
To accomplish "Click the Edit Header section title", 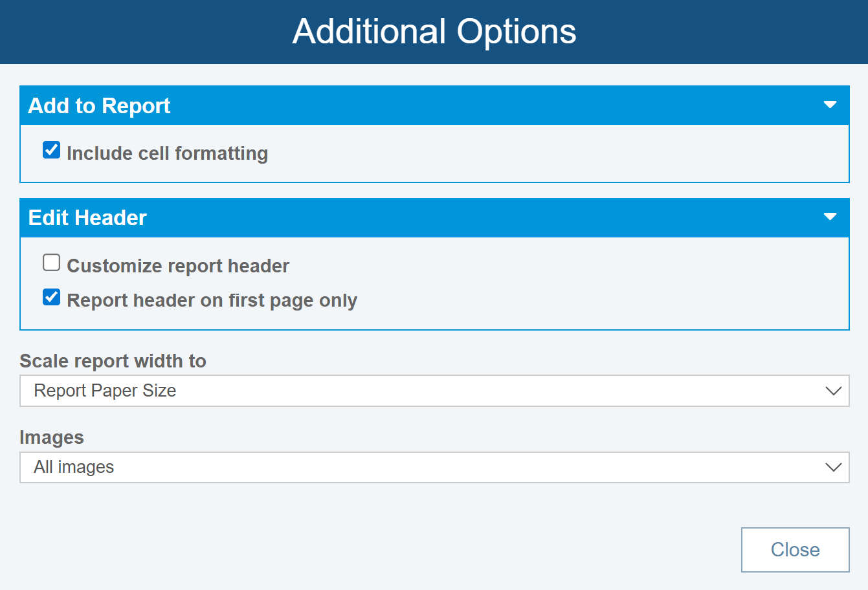I will (87, 218).
